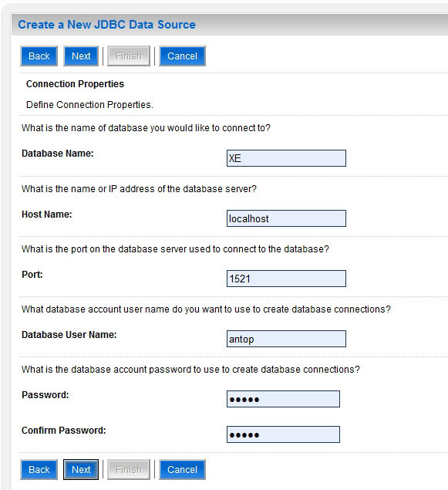The height and width of the screenshot is (490, 448).
Task: Click the Connection Properties heading
Action: point(75,84)
